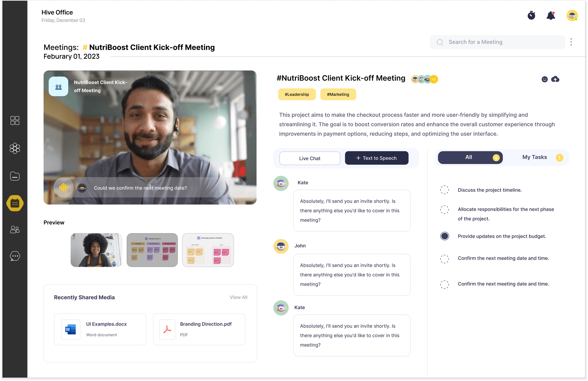Click the Text to Speech button
Viewport: 588px width, 381px height.
tap(377, 158)
